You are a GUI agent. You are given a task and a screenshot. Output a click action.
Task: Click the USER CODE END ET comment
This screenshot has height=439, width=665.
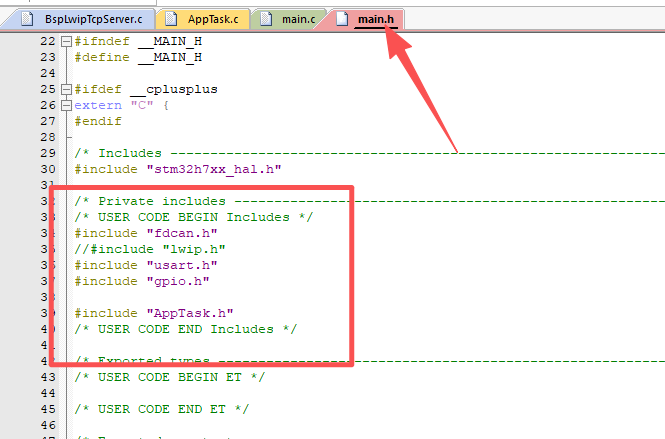coord(162,409)
